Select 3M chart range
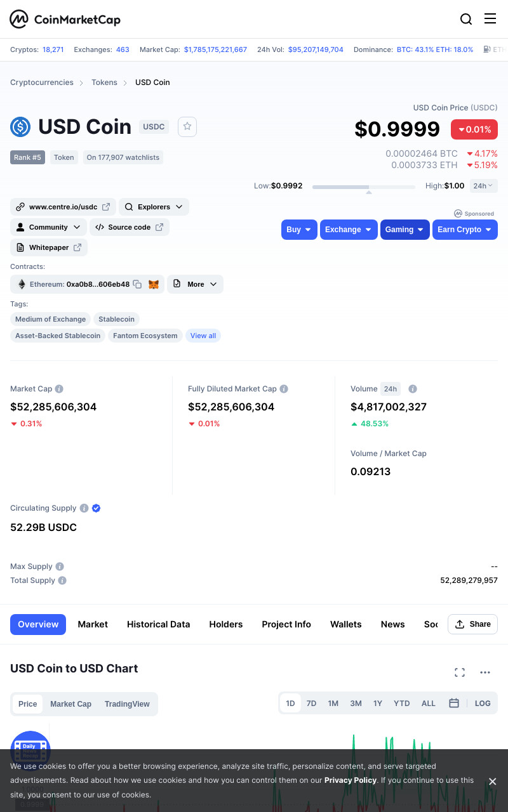 pyautogui.click(x=356, y=704)
